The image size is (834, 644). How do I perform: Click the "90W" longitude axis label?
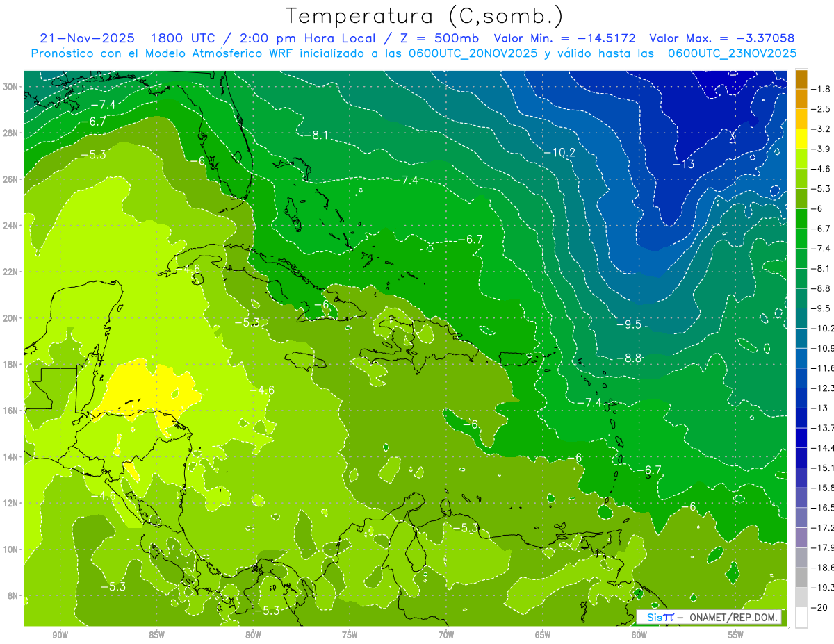60,635
